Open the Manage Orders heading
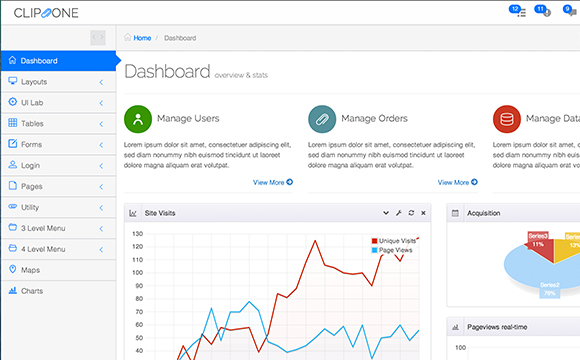 (374, 118)
